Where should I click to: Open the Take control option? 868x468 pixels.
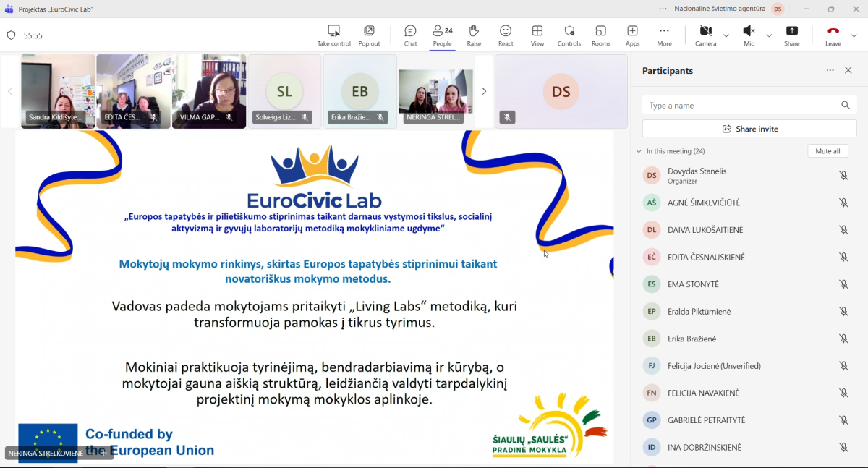click(x=333, y=35)
